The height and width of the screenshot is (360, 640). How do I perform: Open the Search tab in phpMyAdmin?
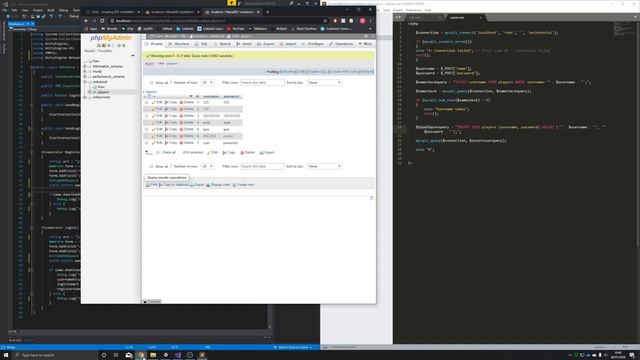tap(223, 44)
